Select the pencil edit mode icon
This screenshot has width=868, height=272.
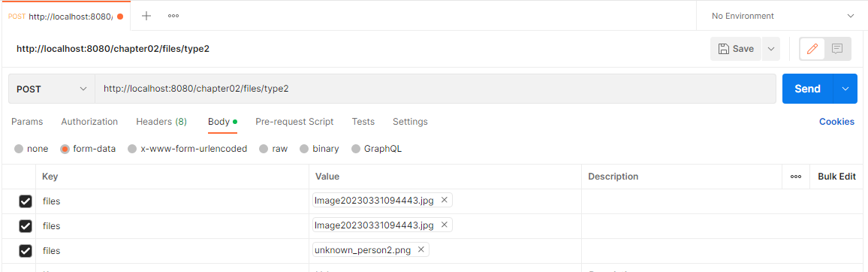click(x=812, y=49)
